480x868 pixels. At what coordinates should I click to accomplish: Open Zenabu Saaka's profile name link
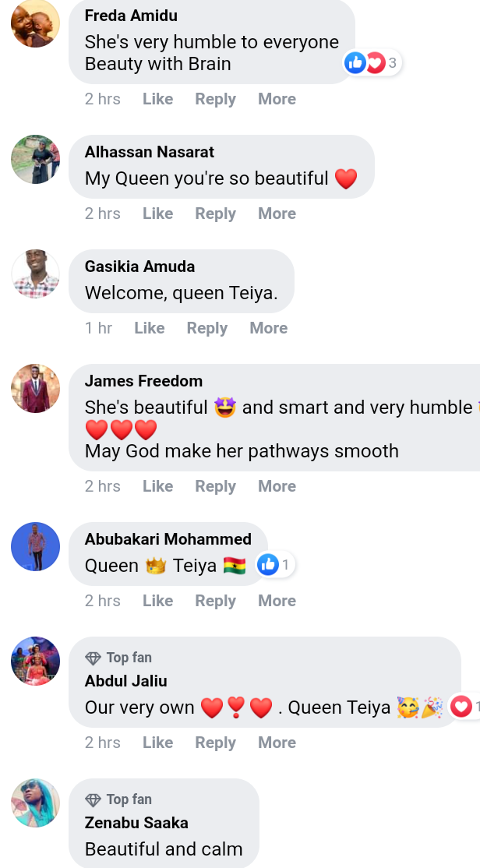tap(136, 823)
